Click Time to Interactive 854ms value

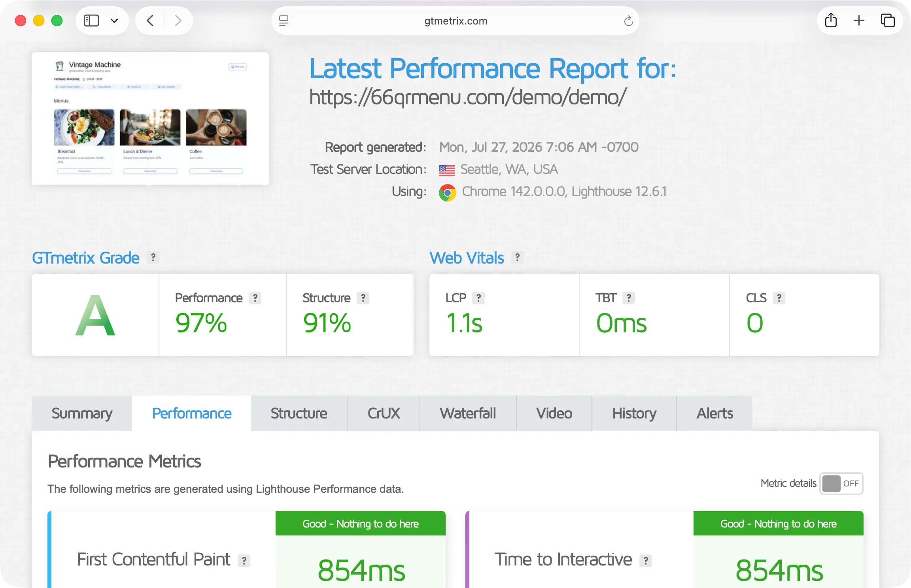779,571
